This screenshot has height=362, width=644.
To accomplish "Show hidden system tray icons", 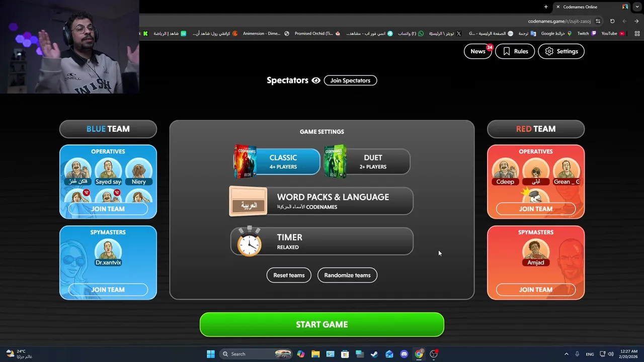I will pos(567,354).
